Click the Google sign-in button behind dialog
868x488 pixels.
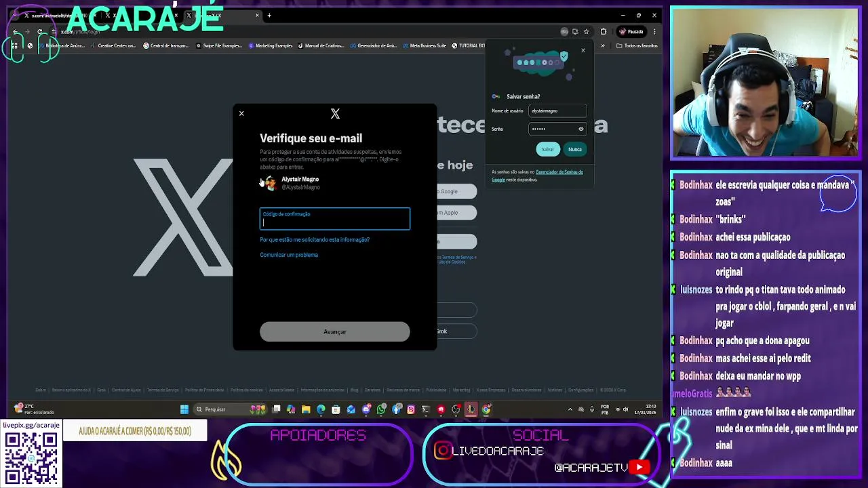[x=457, y=191]
